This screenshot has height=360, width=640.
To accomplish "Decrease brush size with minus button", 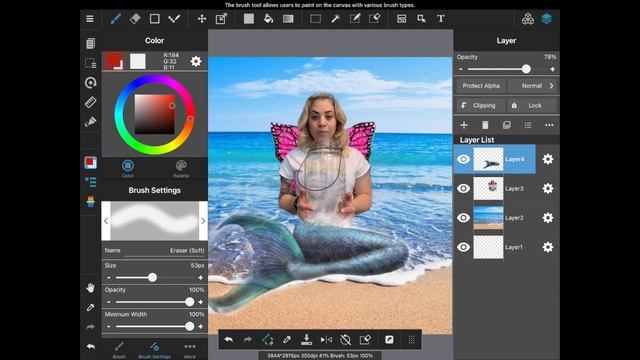I will pyautogui.click(x=109, y=278).
